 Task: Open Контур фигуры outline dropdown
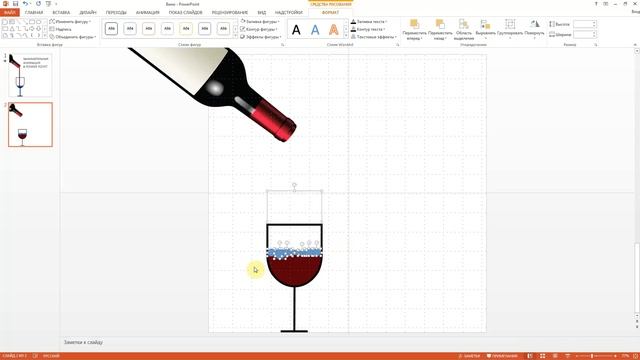259,29
